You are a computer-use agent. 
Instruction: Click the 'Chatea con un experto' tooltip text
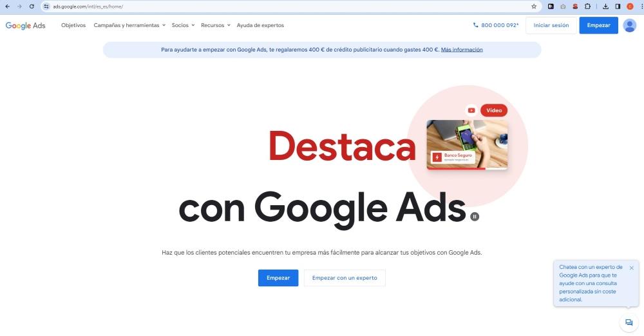click(591, 283)
